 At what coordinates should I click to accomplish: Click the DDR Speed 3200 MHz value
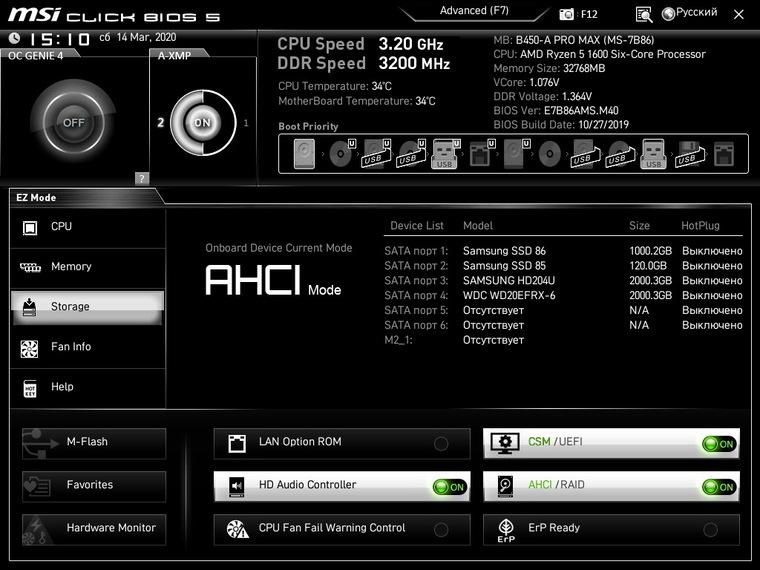click(x=414, y=63)
